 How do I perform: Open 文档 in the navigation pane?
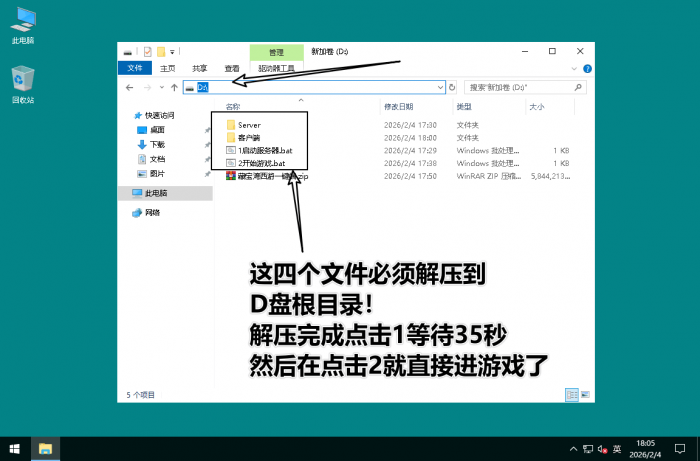151,159
